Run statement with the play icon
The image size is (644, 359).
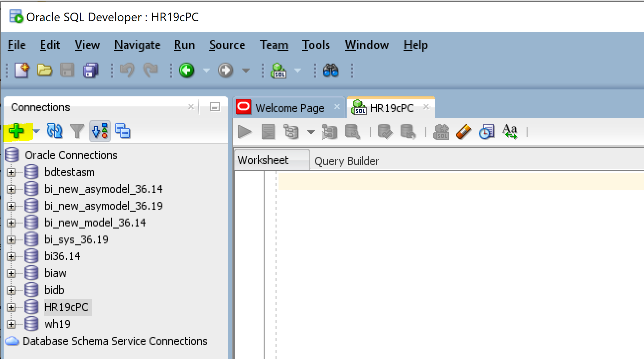245,132
